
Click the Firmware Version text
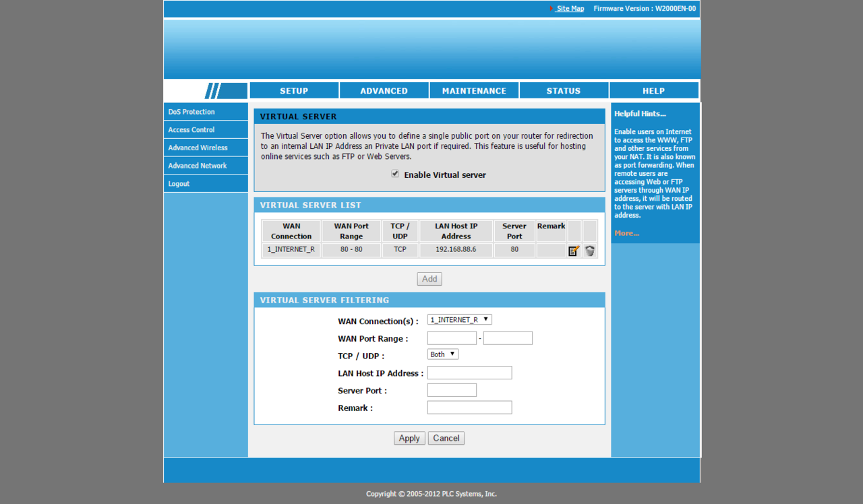[x=645, y=9]
